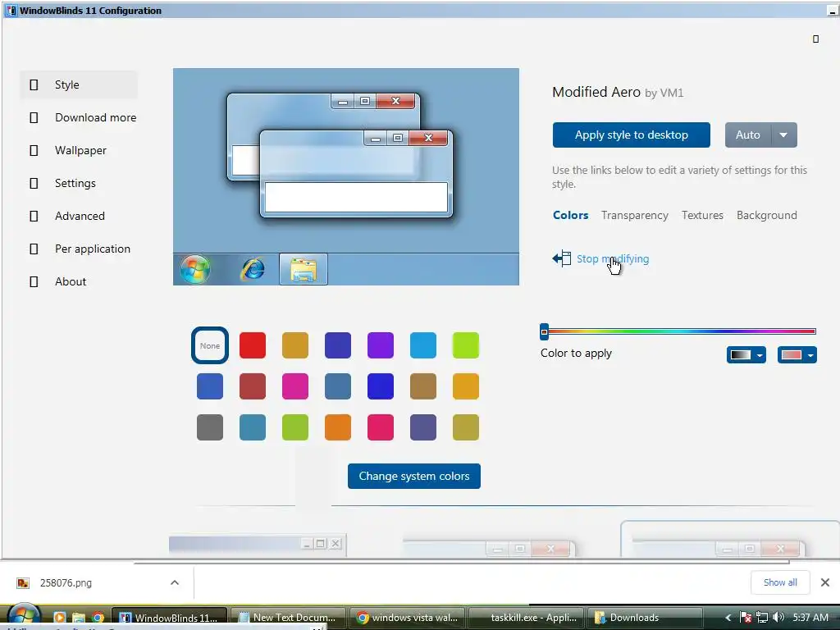Click the volume tray icon

click(x=778, y=618)
